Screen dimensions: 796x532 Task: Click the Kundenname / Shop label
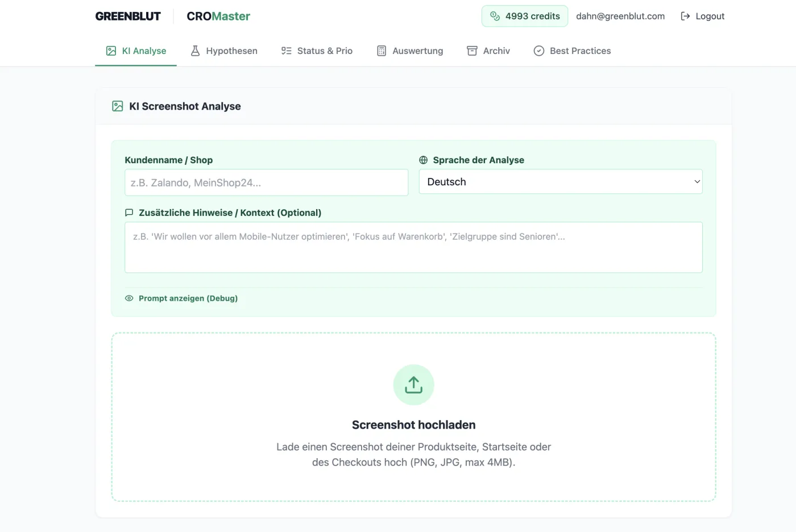[x=169, y=160]
